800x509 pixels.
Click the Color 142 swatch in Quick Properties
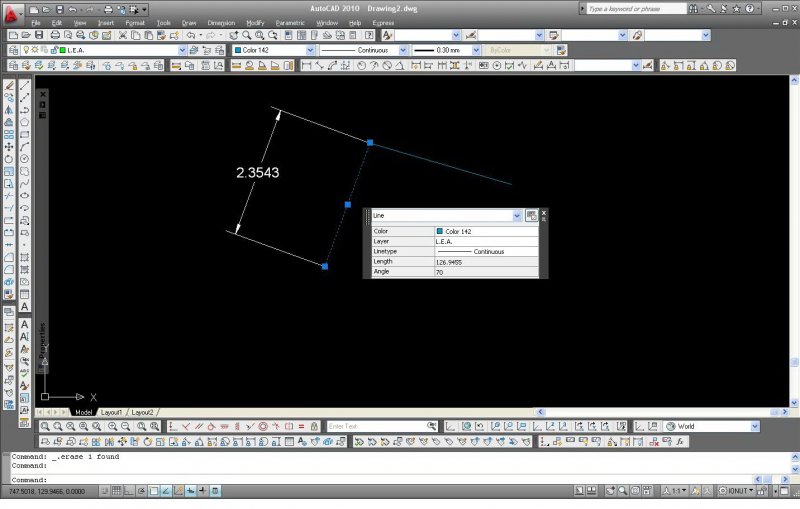coord(440,231)
